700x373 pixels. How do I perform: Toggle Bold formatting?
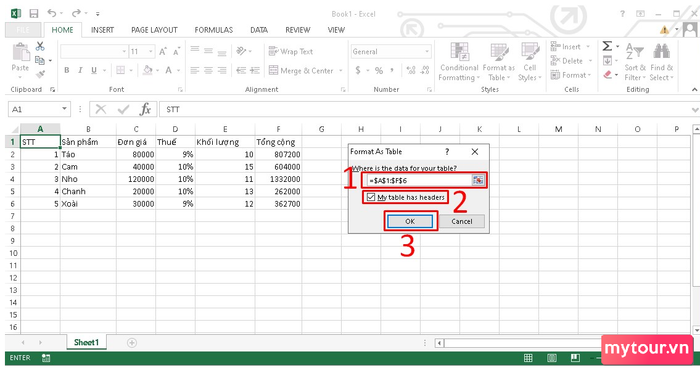[67, 70]
